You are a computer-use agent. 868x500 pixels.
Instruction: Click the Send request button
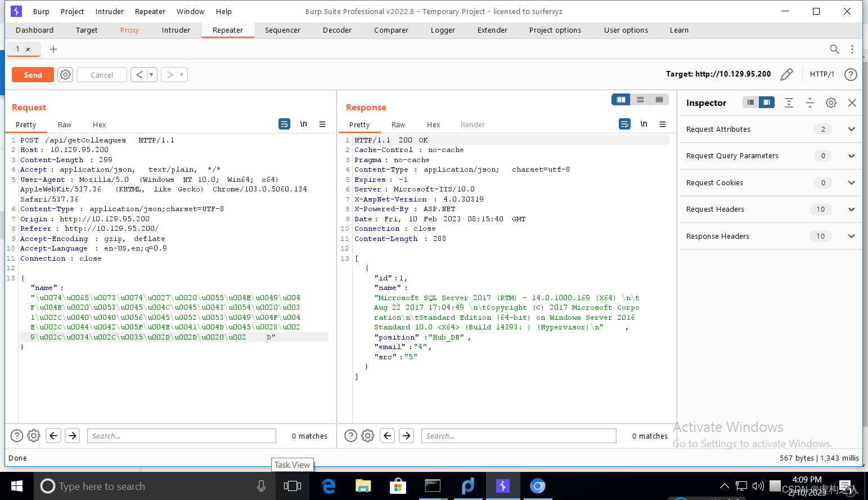pos(33,75)
